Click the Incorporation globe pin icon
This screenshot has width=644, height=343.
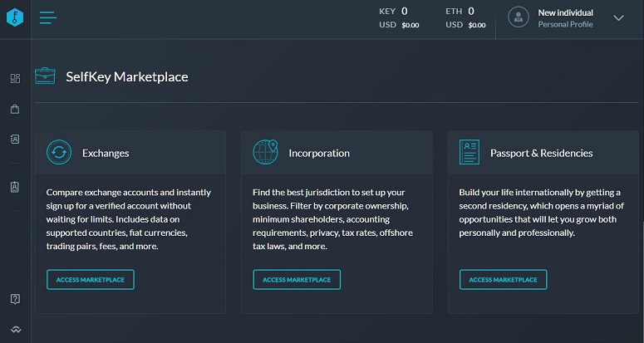(x=265, y=152)
